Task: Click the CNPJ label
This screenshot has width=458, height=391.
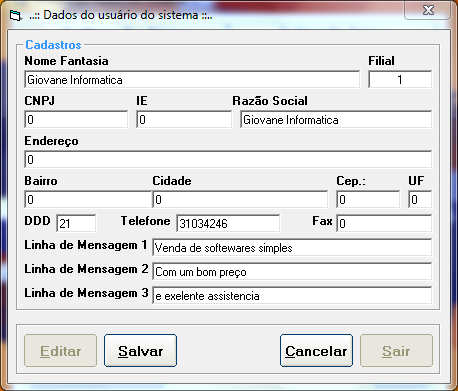Action: 40,101
